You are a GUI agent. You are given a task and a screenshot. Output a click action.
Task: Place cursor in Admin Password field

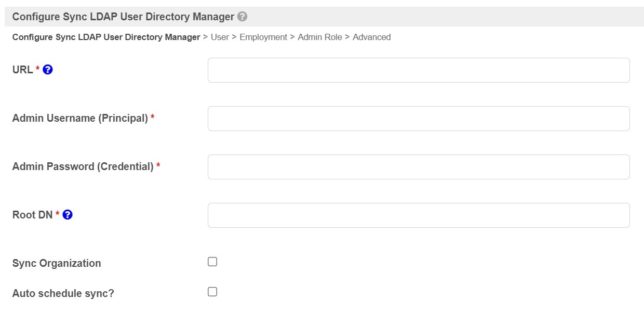point(419,167)
